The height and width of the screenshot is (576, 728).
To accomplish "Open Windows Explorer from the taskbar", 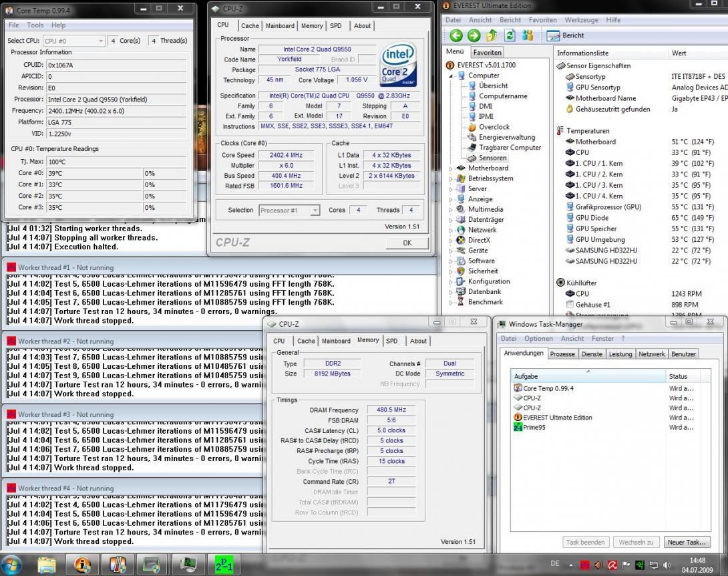I will point(47,565).
